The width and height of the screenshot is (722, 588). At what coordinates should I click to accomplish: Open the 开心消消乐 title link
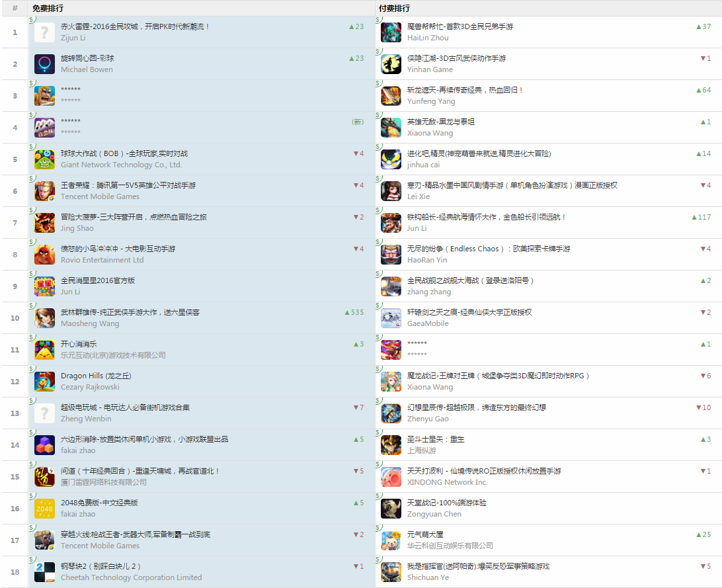click(79, 345)
